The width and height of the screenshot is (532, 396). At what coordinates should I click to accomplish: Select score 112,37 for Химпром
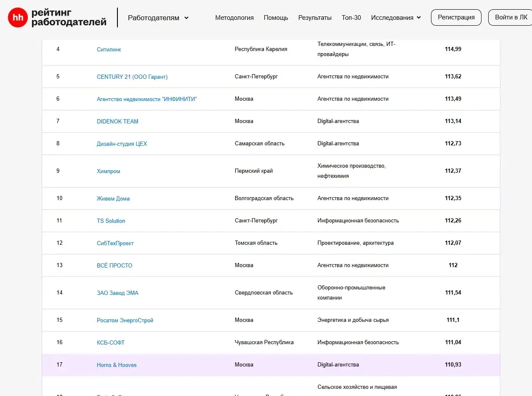453,171
